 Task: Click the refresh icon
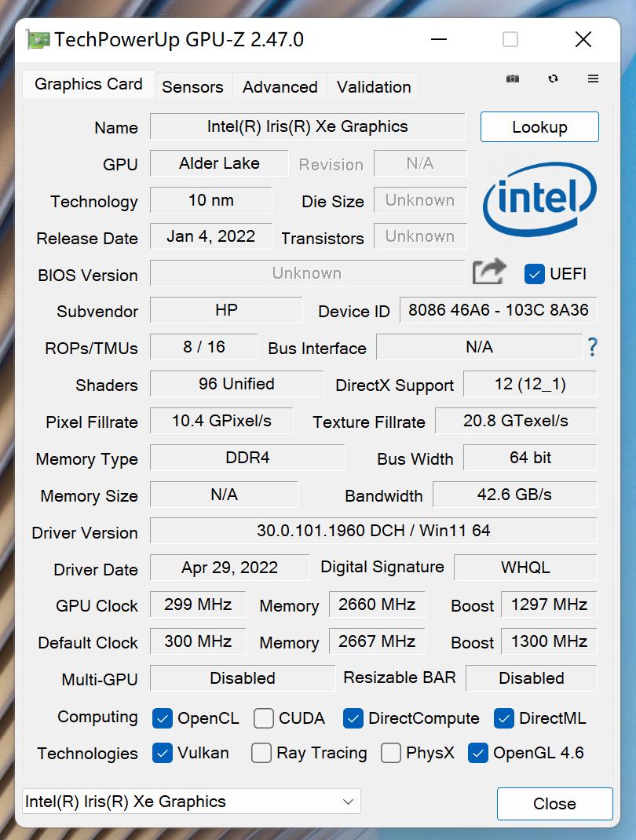point(554,79)
